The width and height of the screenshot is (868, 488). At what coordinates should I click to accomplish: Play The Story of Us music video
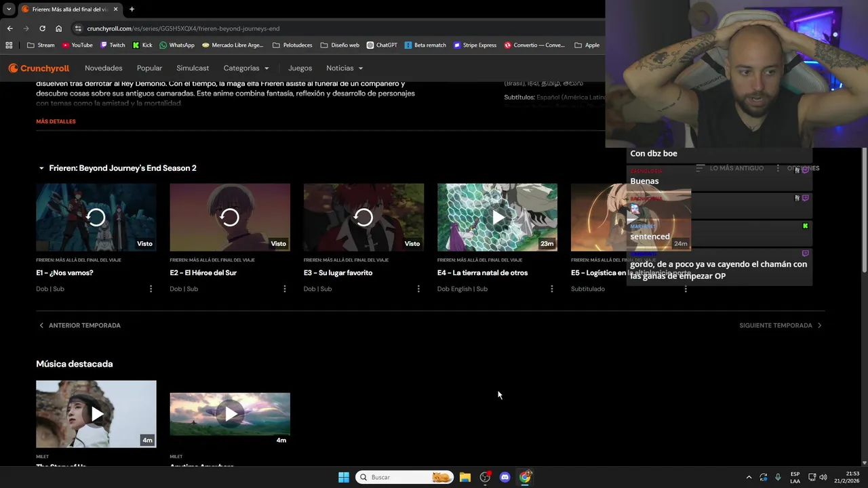(x=96, y=414)
